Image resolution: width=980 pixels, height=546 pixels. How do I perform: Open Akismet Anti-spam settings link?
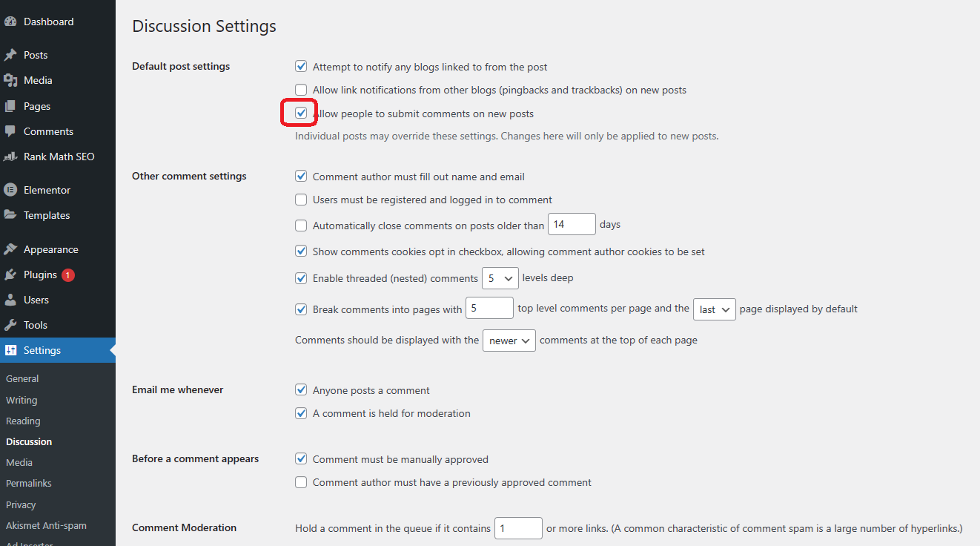tap(46, 525)
